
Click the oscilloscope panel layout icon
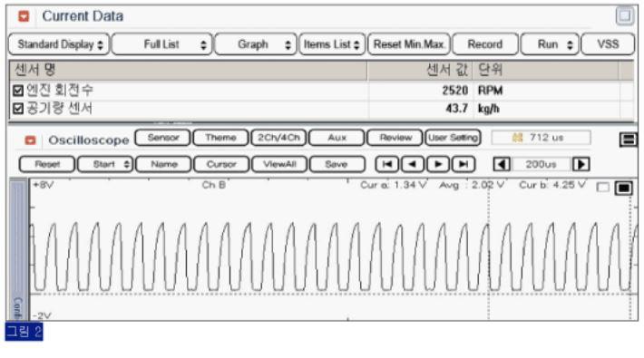pyautogui.click(x=628, y=140)
